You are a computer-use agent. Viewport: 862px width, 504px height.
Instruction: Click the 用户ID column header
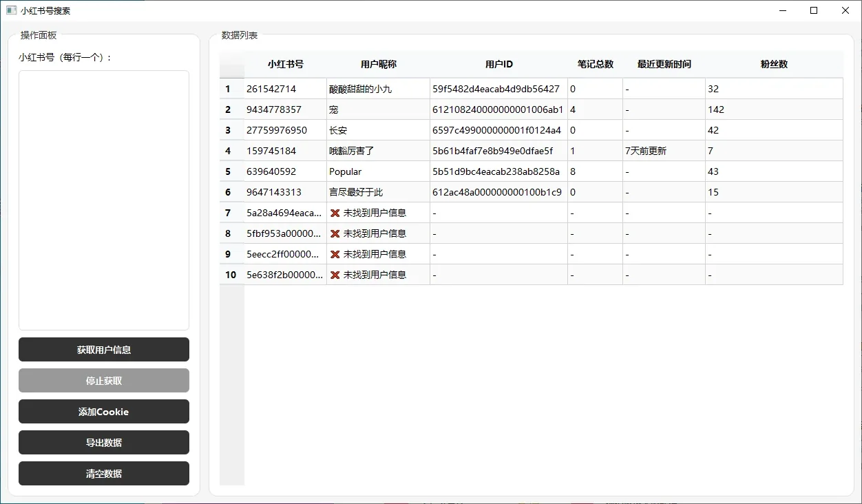click(x=499, y=64)
